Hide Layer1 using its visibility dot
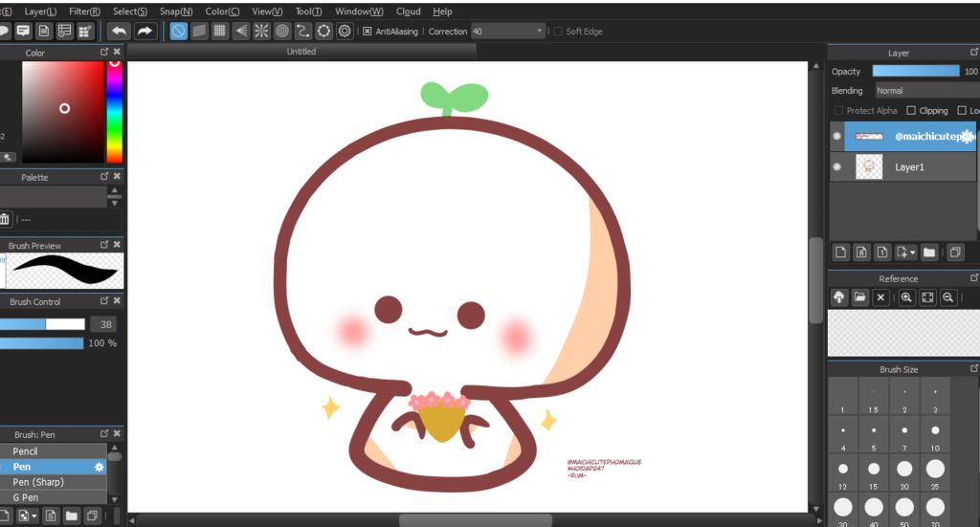 (836, 166)
